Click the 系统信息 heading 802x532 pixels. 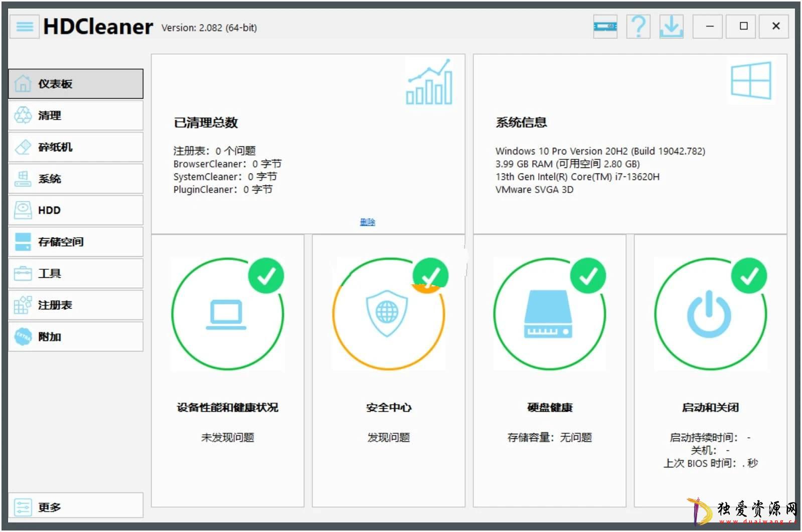pos(521,122)
